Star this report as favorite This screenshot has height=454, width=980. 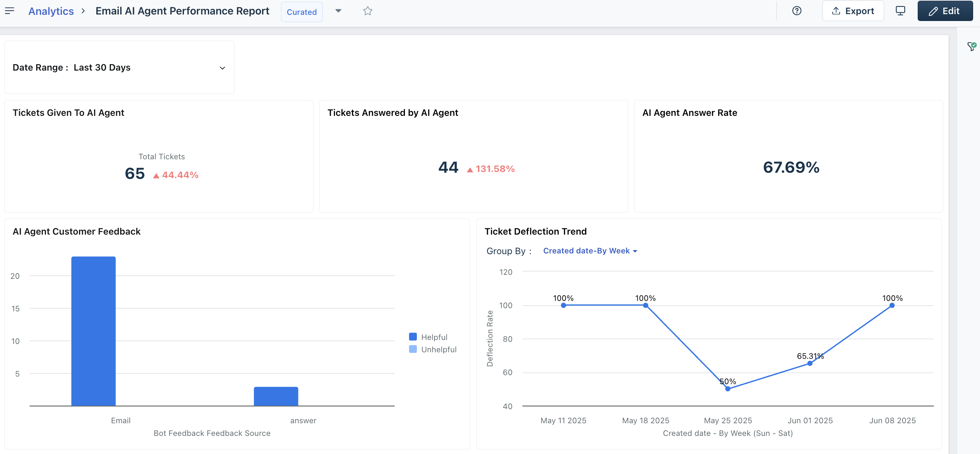tap(367, 10)
